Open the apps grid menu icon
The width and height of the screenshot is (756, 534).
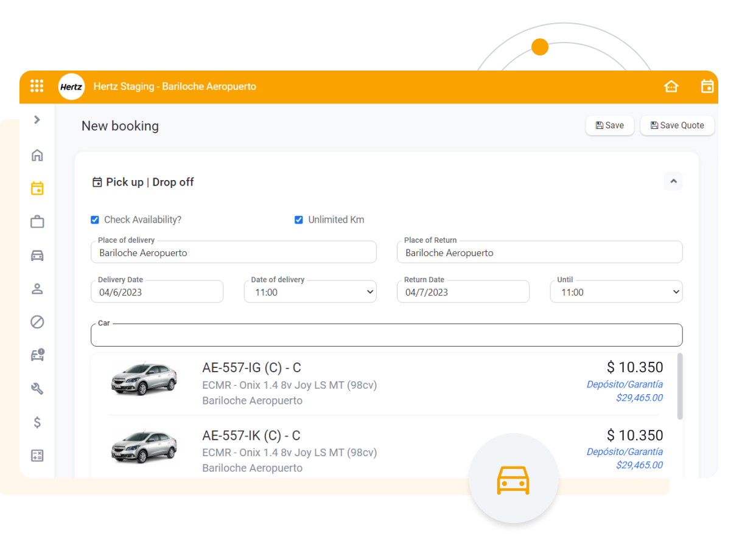tap(37, 86)
